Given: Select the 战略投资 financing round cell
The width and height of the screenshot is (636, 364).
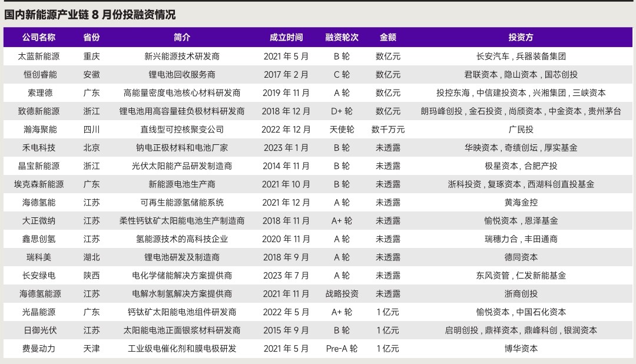Looking at the screenshot, I should click(x=342, y=294).
